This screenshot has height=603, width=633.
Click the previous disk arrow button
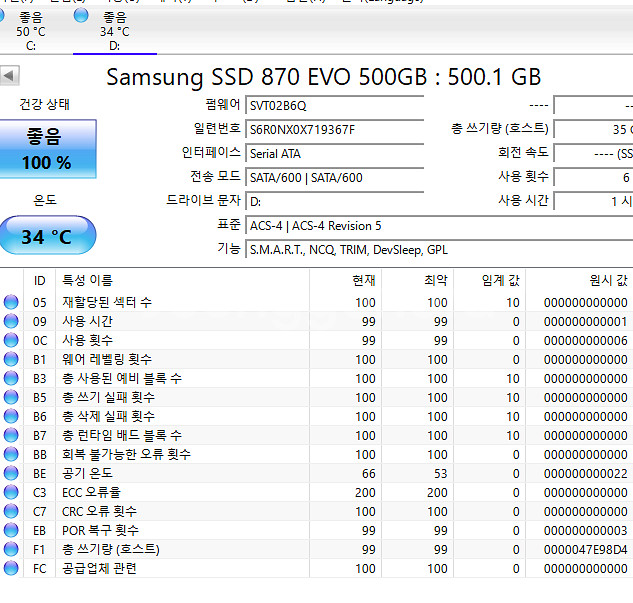click(x=9, y=75)
